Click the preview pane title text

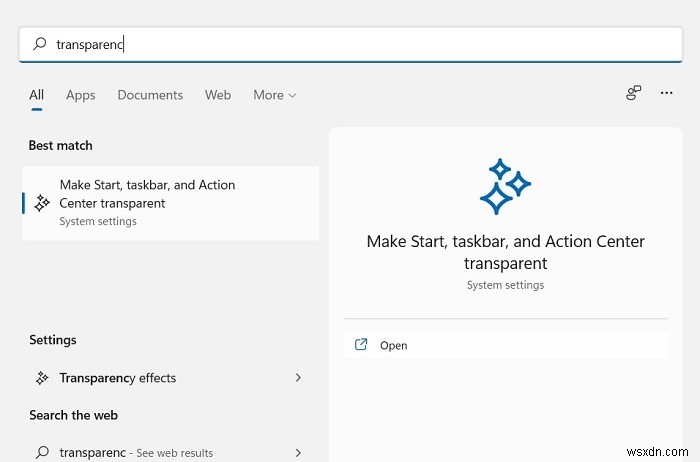tap(505, 252)
